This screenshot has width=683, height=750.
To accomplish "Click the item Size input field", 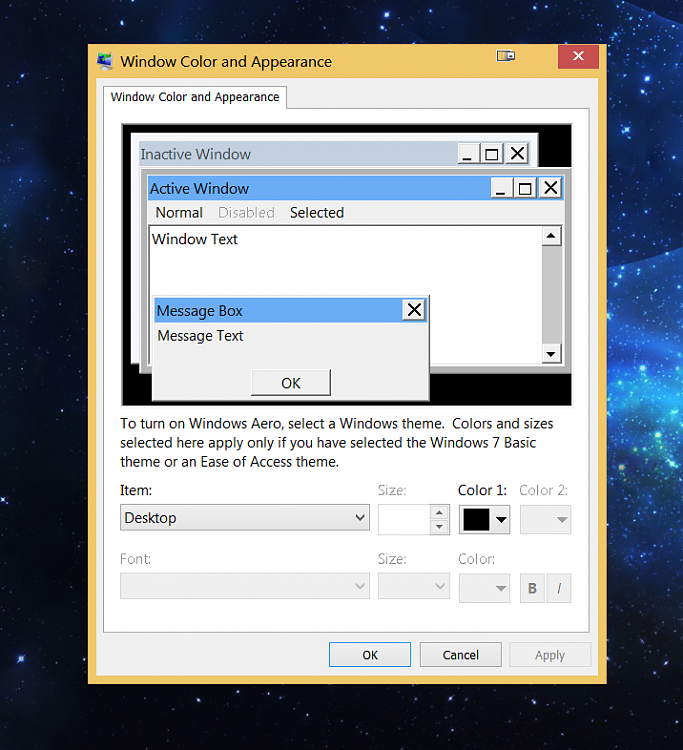I will click(x=403, y=519).
